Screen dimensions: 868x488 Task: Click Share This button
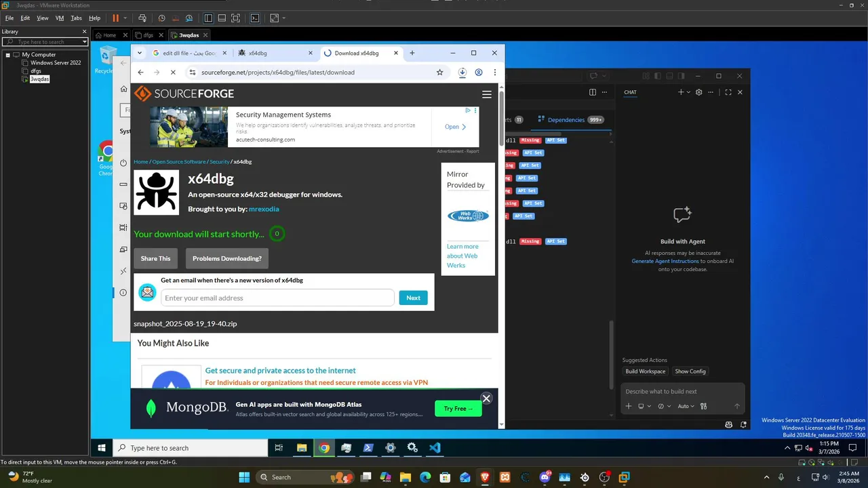coord(156,258)
